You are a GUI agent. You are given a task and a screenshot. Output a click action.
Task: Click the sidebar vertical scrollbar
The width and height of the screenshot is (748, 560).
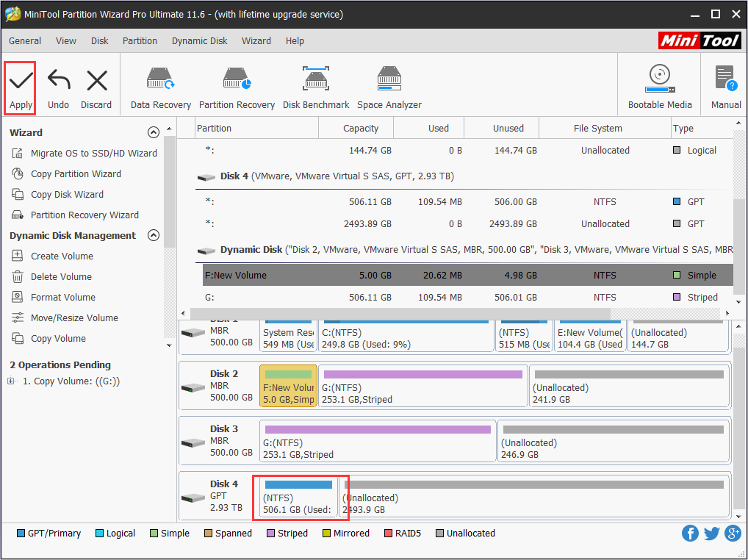(x=169, y=191)
